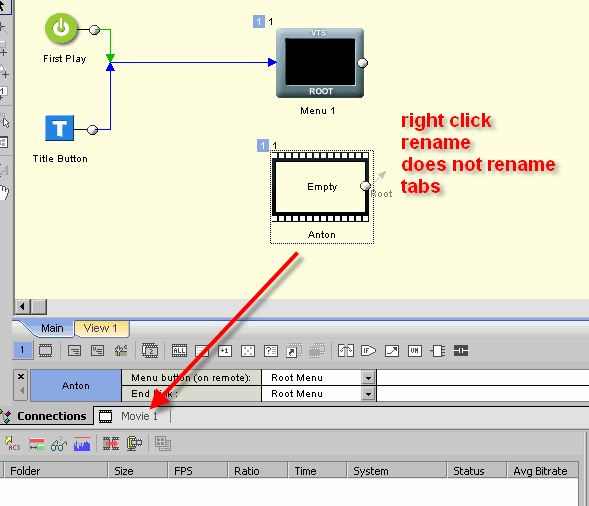Image resolution: width=589 pixels, height=506 pixels.
Task: Click the +1 command icon
Action: 225,351
